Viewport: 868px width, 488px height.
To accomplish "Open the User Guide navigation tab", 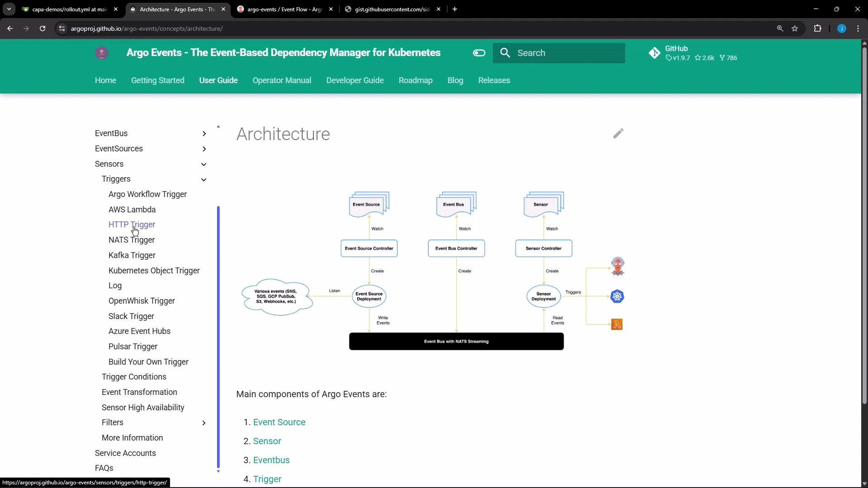I will (x=218, y=80).
